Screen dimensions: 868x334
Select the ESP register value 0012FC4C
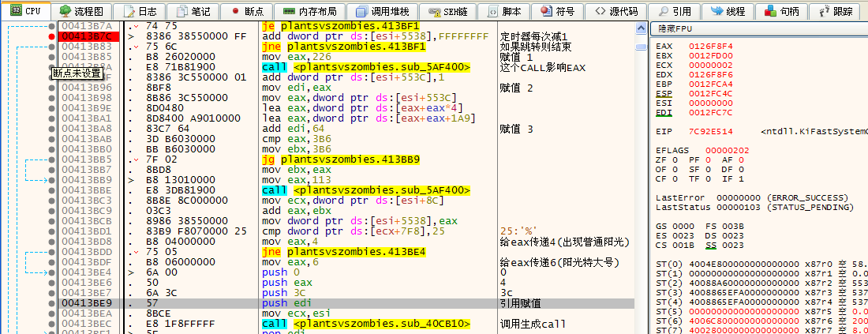(711, 94)
